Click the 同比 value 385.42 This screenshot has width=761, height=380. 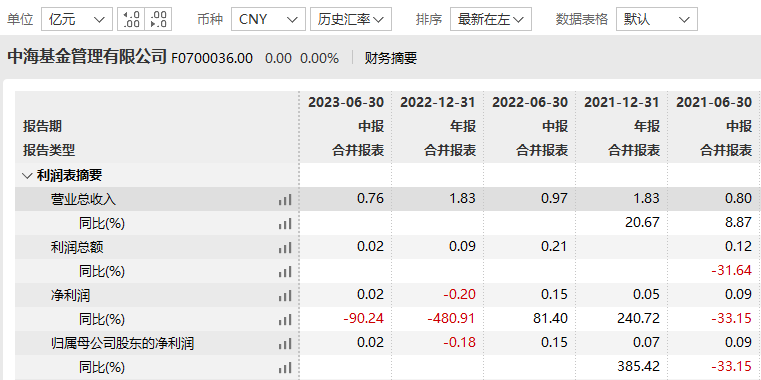click(639, 367)
